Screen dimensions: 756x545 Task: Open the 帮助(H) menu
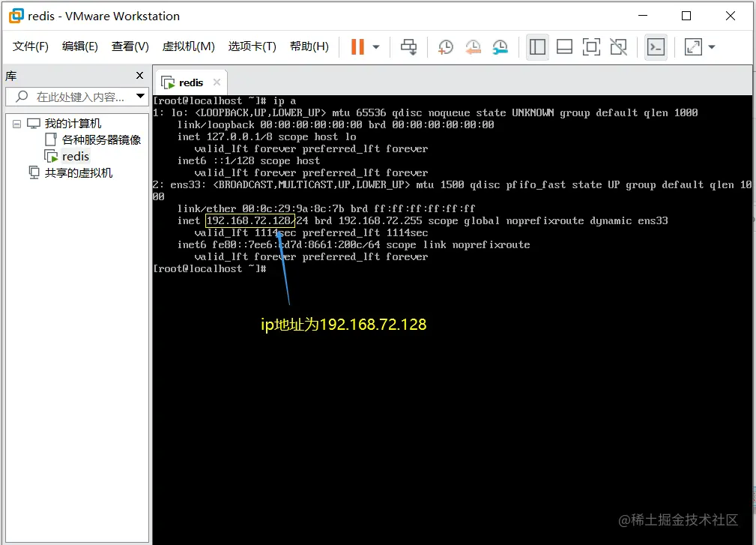tap(309, 46)
